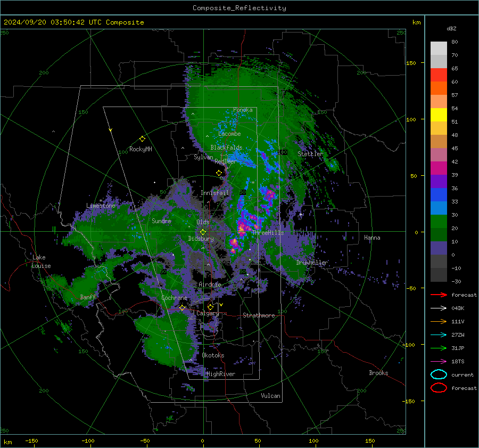Click the yellow diamond marker below Cochrane
479x448 pixels.
point(183,307)
